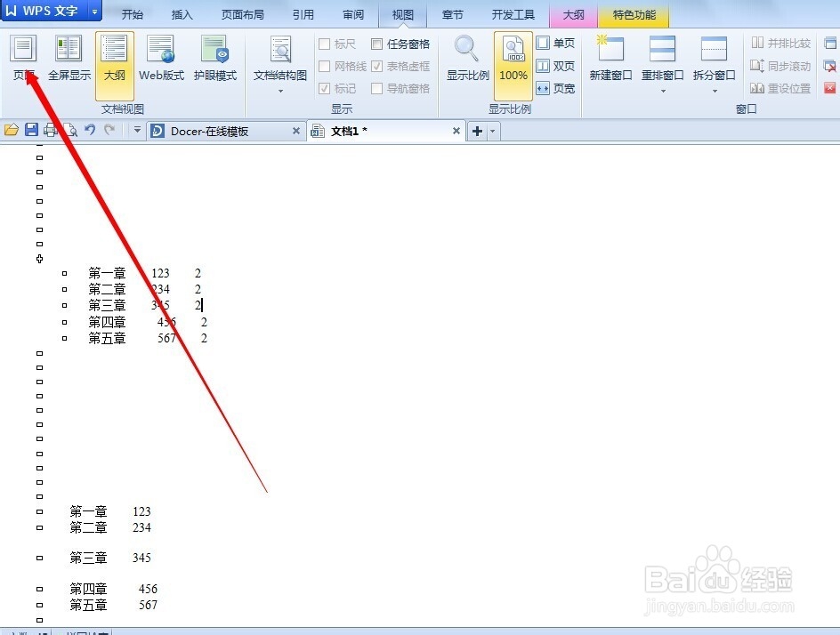Enable eye protection mode (护眼模式)
Viewport: 840px width, 635px height.
214,58
